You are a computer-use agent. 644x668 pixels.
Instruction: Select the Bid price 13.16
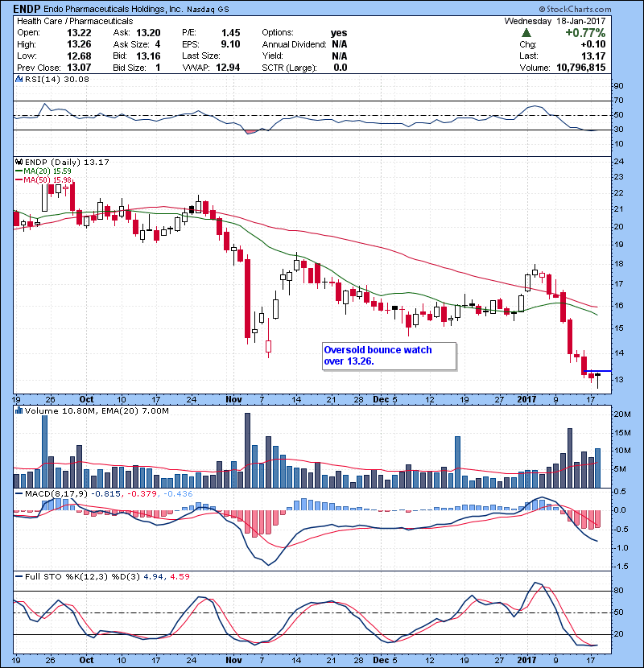pos(148,56)
